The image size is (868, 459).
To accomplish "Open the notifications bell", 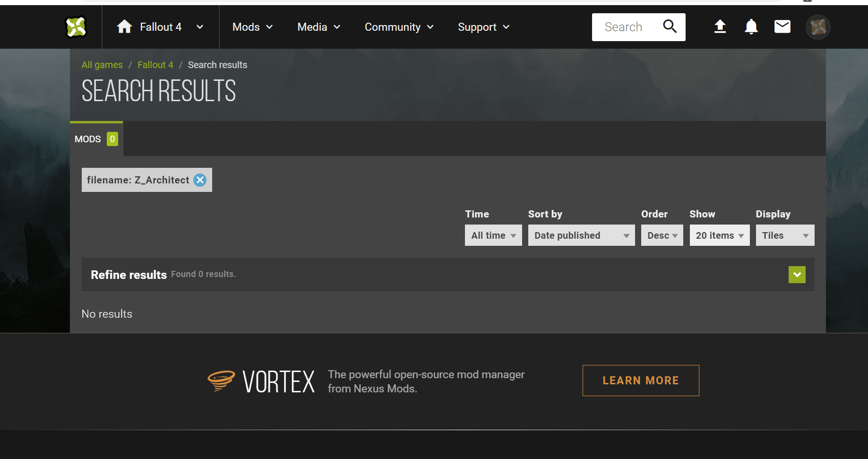I will point(751,26).
